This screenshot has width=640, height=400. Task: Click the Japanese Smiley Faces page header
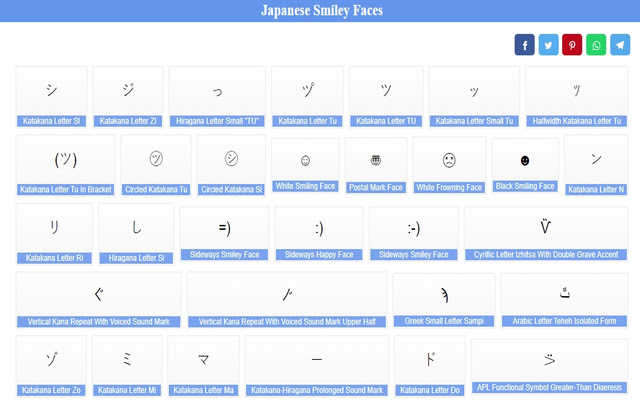coord(320,11)
